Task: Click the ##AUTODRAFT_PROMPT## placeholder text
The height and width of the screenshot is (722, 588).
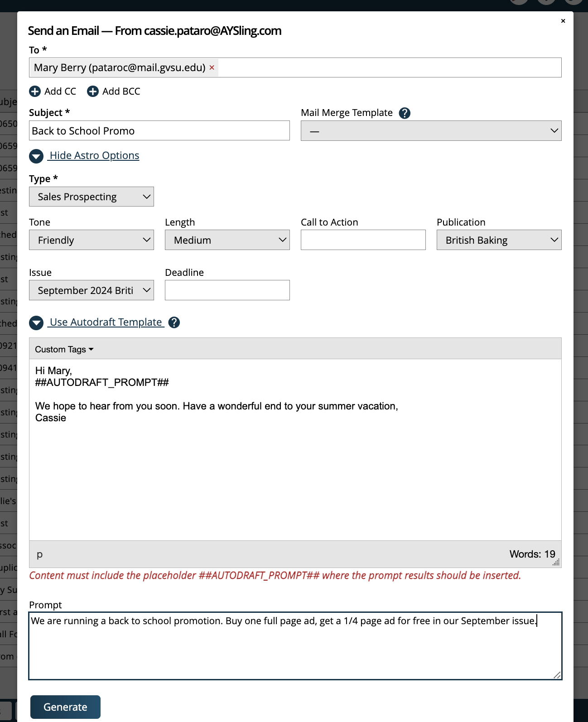Action: point(102,382)
